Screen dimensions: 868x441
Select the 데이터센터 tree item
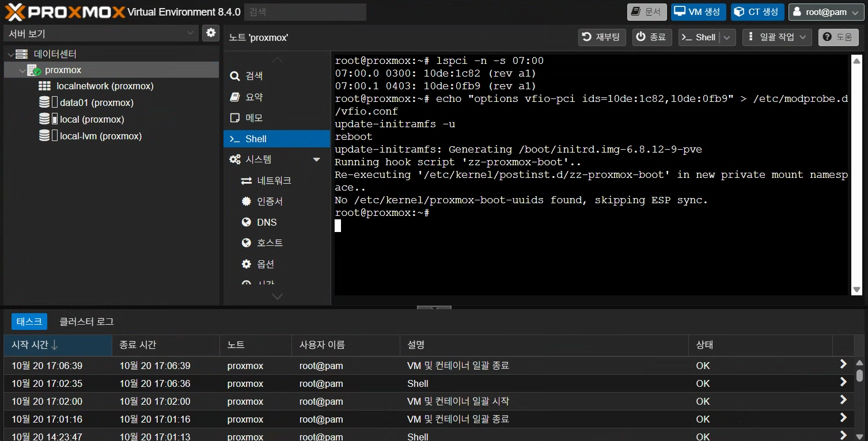(55, 54)
